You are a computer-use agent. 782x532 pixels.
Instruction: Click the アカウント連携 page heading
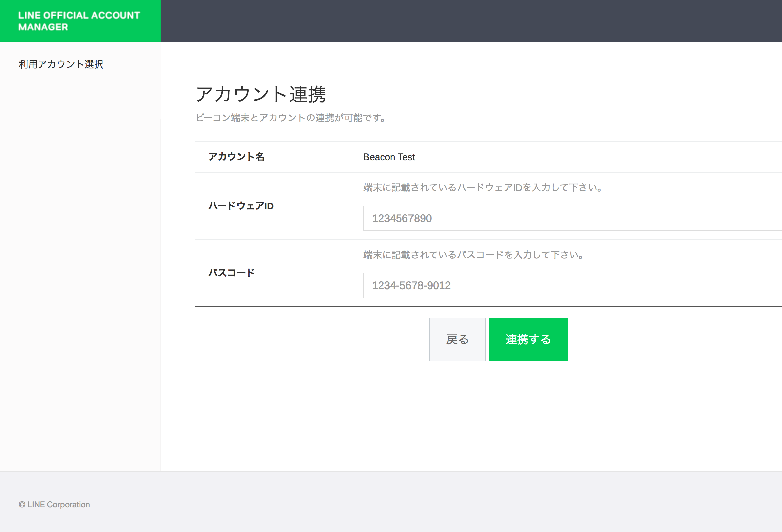(x=261, y=94)
